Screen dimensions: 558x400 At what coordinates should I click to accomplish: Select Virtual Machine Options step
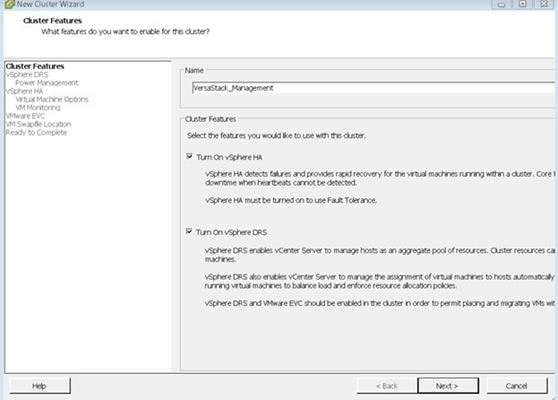coord(52,99)
